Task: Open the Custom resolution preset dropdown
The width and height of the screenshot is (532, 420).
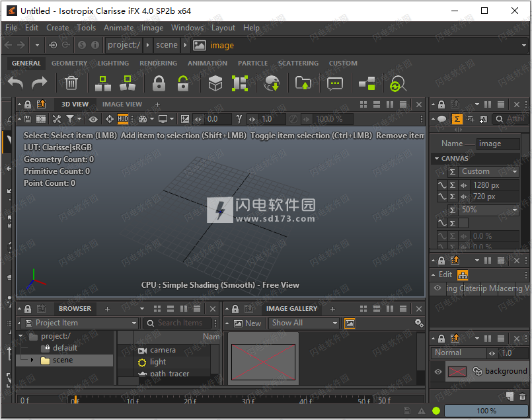Action: (489, 171)
